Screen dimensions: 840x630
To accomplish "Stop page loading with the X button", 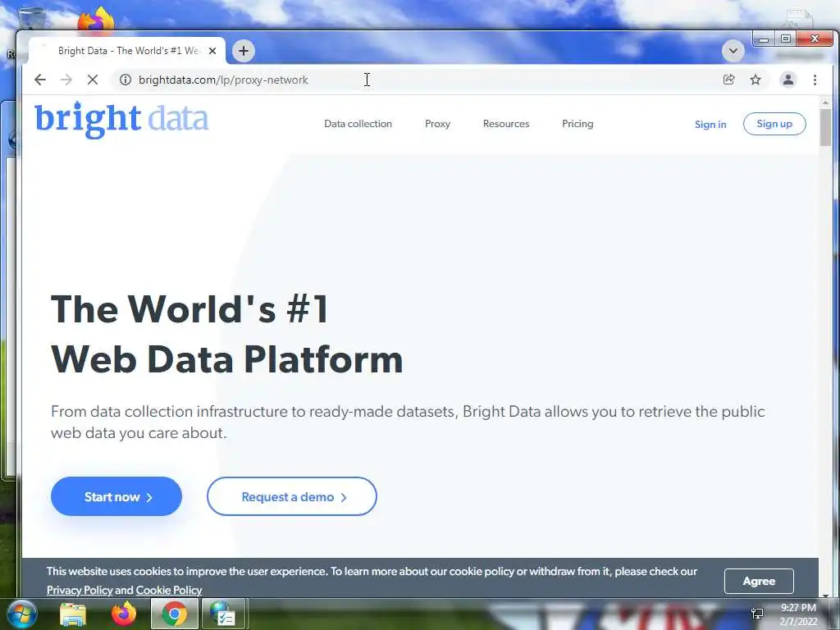I will pyautogui.click(x=93, y=80).
